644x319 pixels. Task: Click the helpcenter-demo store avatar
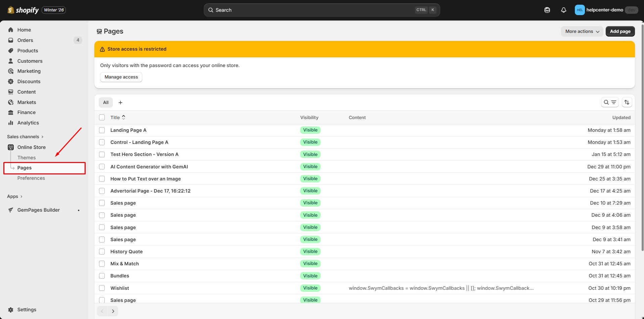click(580, 10)
